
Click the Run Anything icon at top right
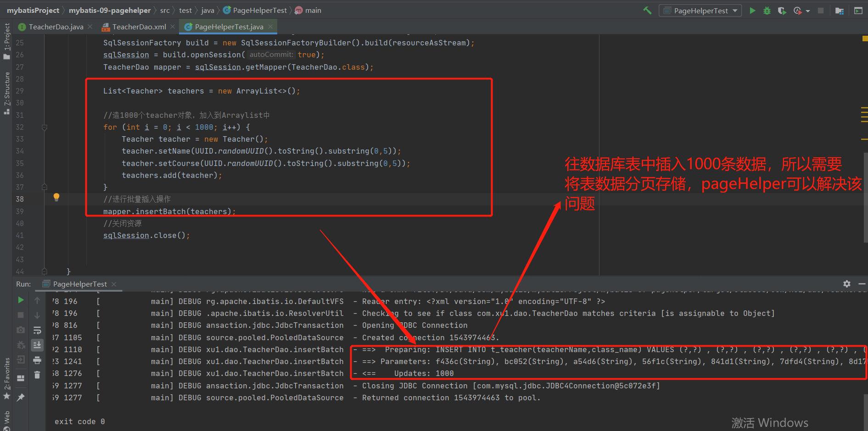858,11
